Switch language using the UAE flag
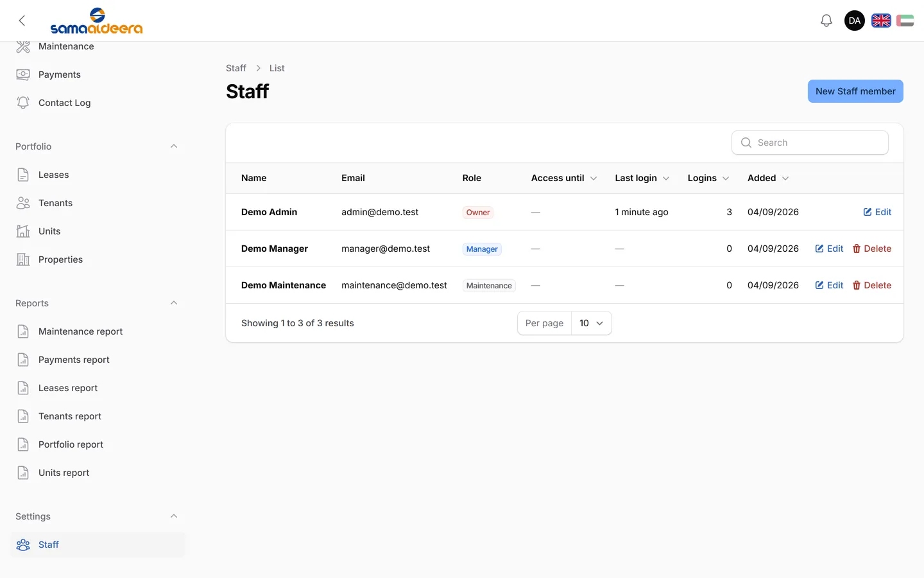924x578 pixels. (x=905, y=21)
